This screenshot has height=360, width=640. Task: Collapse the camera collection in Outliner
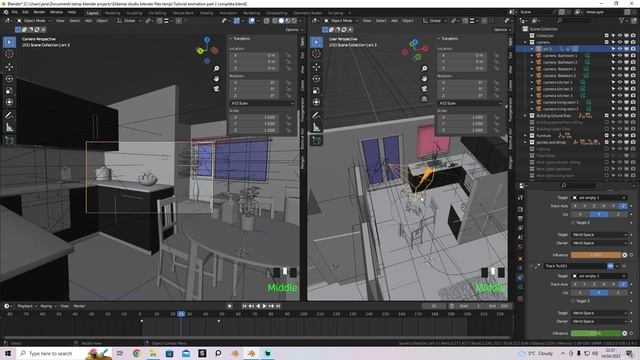525,42
